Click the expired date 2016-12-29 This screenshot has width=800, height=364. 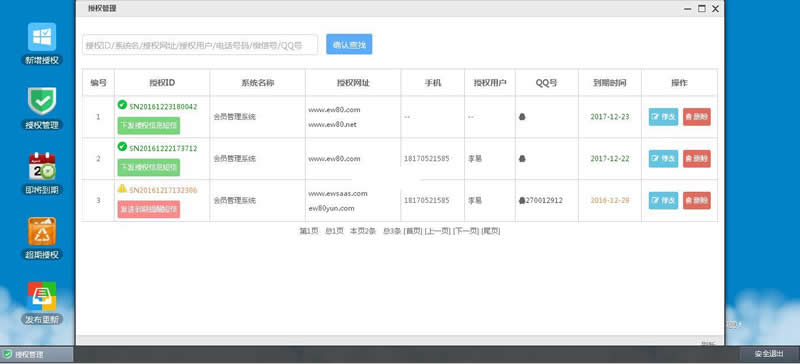(x=610, y=201)
